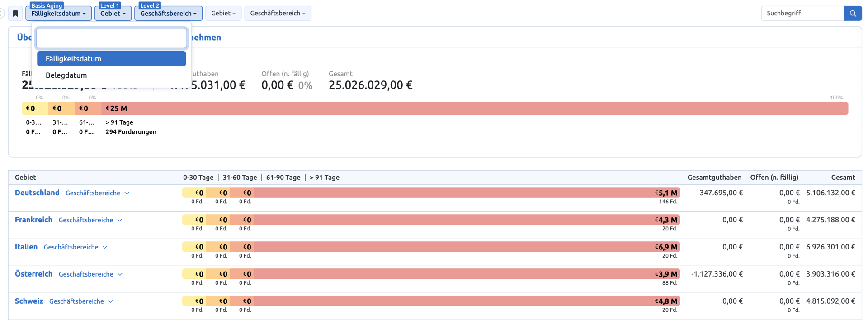Open the Italien area link
The width and height of the screenshot is (868, 324).
pyautogui.click(x=26, y=247)
